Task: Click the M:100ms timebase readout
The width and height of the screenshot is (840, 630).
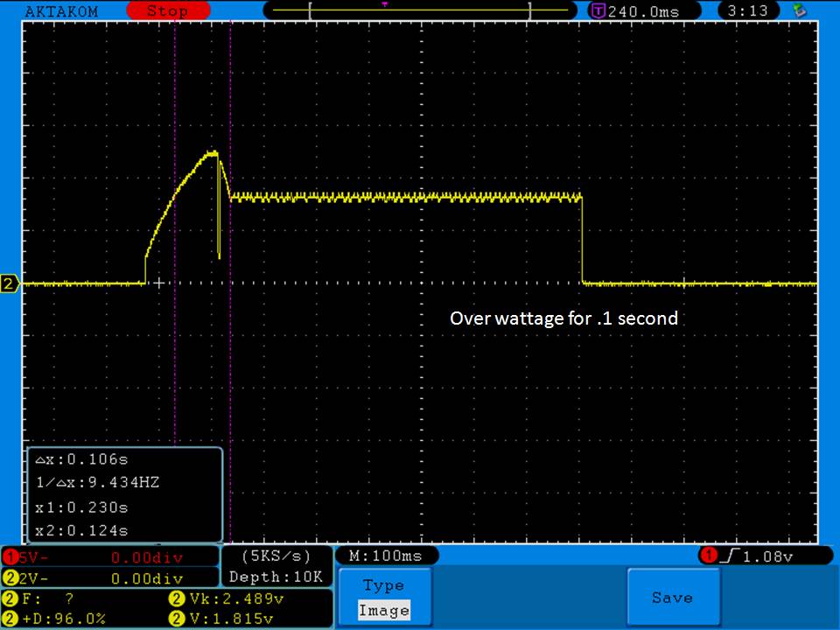Action: [386, 556]
